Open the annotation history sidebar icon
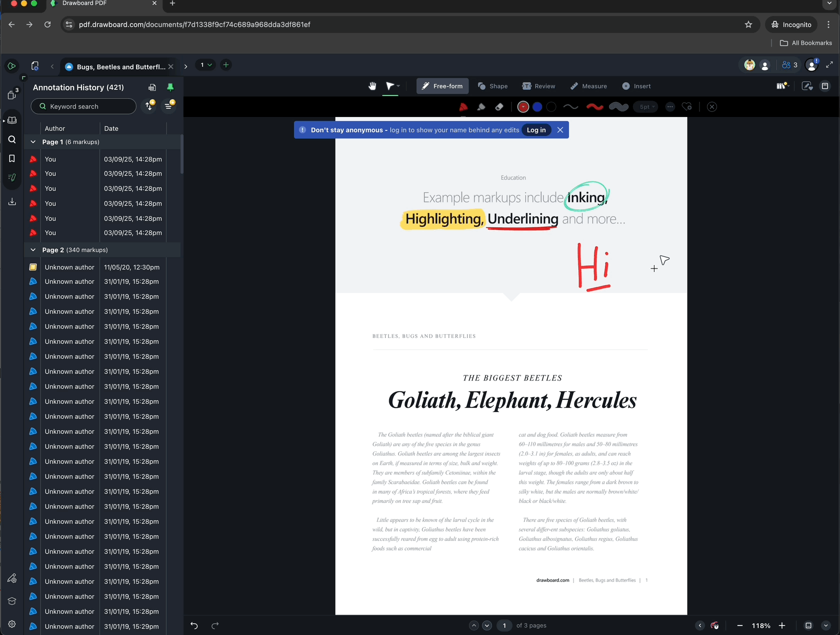Viewport: 840px width, 635px height. (12, 177)
